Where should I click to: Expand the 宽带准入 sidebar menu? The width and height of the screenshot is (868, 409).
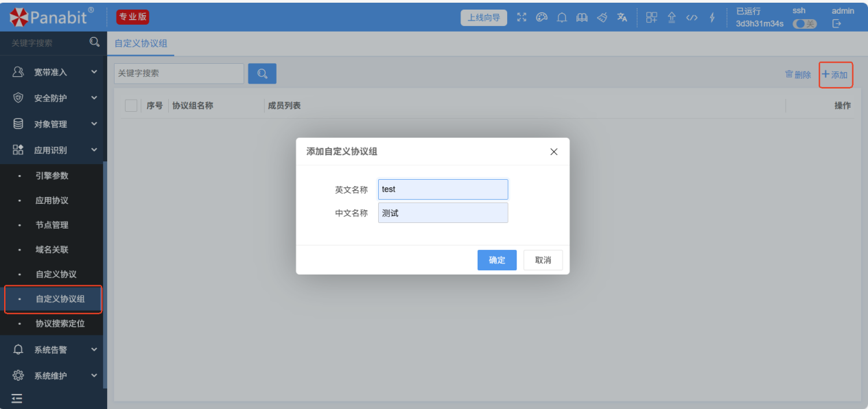pos(55,72)
